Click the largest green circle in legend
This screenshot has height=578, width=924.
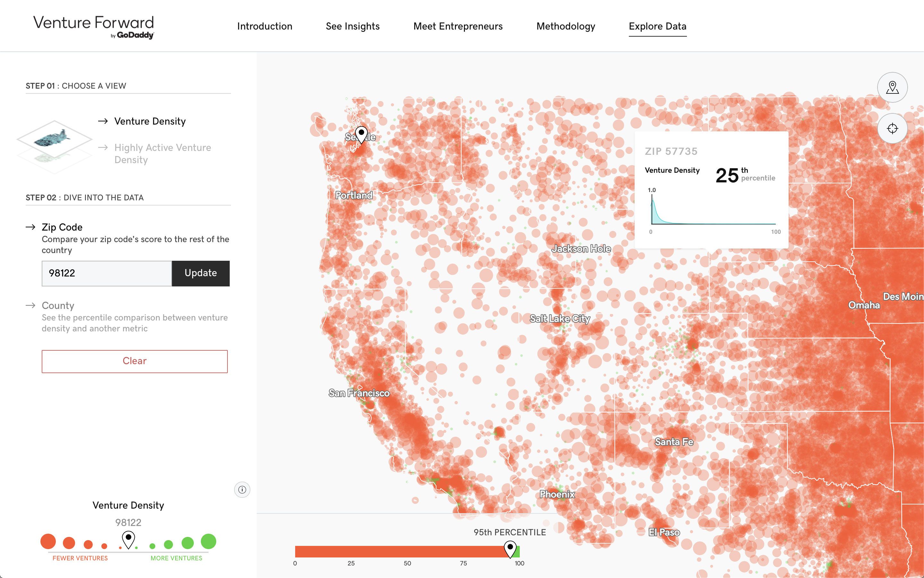pos(209,541)
